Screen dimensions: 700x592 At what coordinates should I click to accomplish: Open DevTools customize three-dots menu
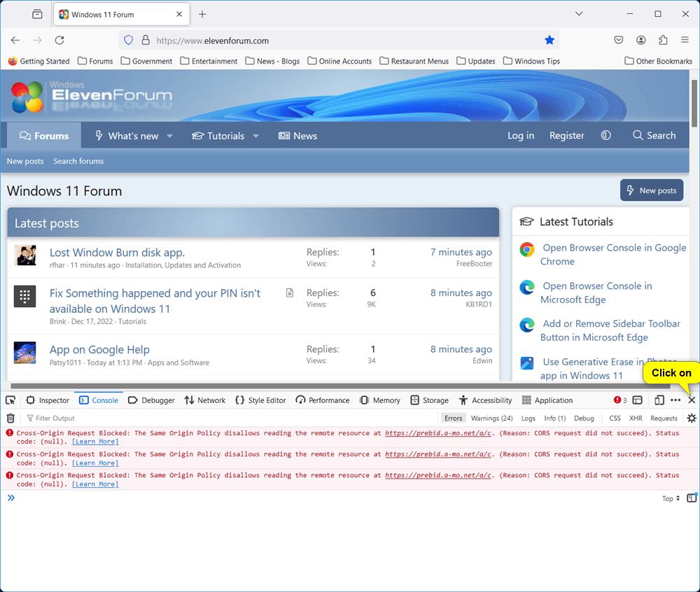pos(675,400)
